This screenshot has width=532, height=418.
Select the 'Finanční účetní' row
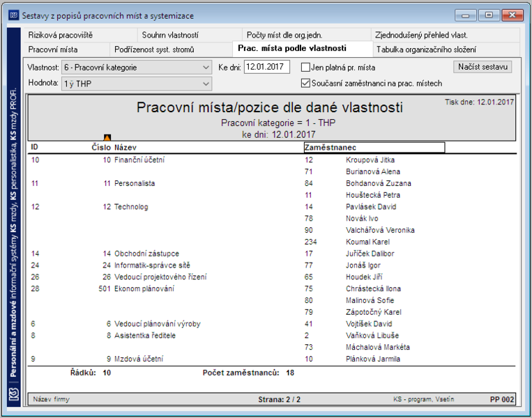139,160
